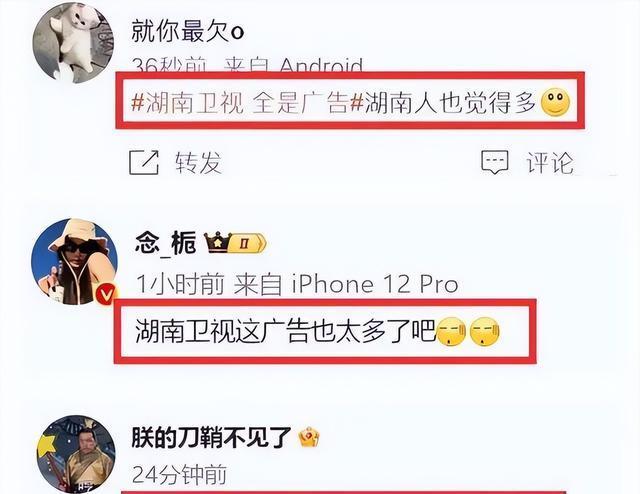The width and height of the screenshot is (640, 494).
Task: Click the username 朕的刀鞘不见了
Action: point(211,437)
